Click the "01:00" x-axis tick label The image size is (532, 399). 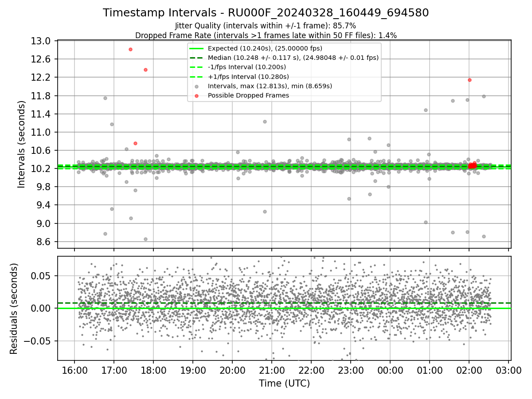(430, 370)
